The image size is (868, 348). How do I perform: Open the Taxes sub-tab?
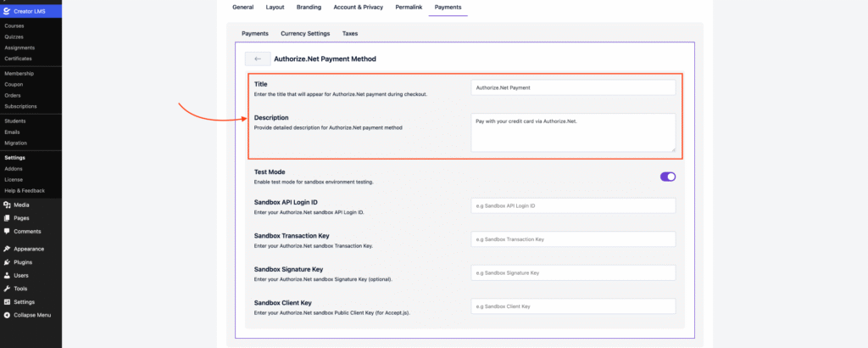(x=350, y=33)
